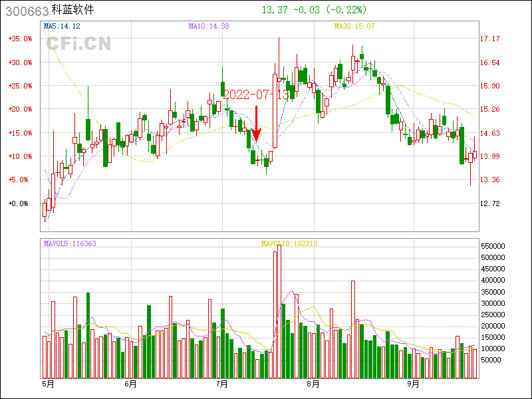Click the 8月 month label
532x399 pixels.
(x=313, y=384)
